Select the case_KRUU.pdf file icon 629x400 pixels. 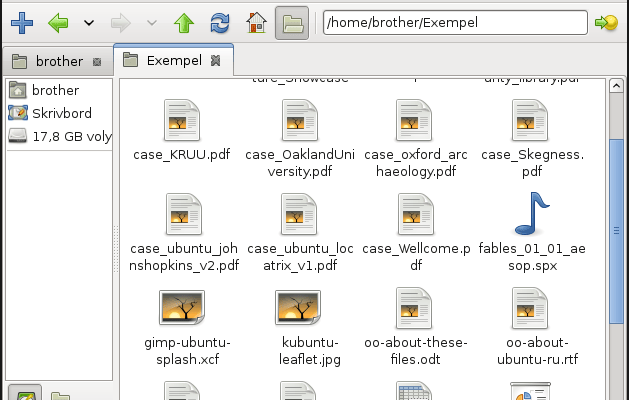[182, 120]
